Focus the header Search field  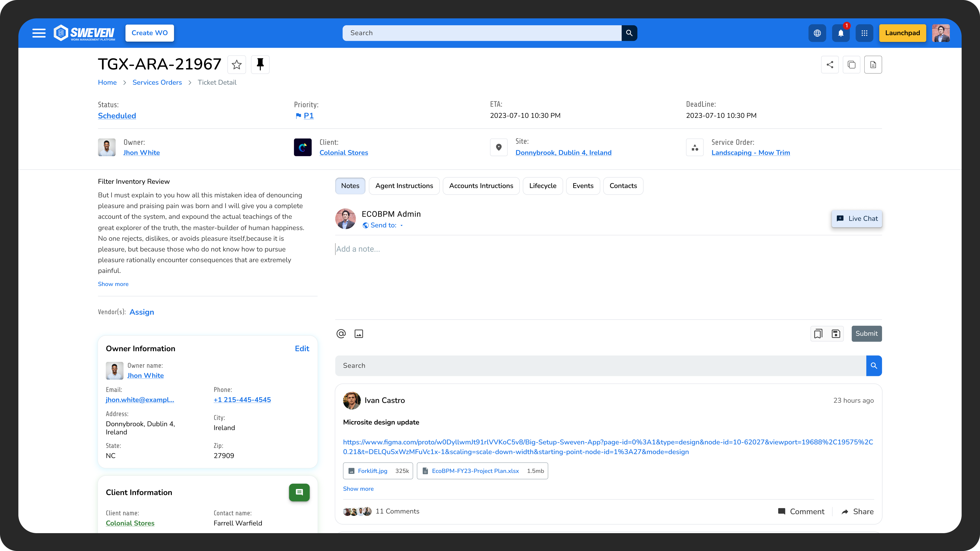(x=482, y=33)
